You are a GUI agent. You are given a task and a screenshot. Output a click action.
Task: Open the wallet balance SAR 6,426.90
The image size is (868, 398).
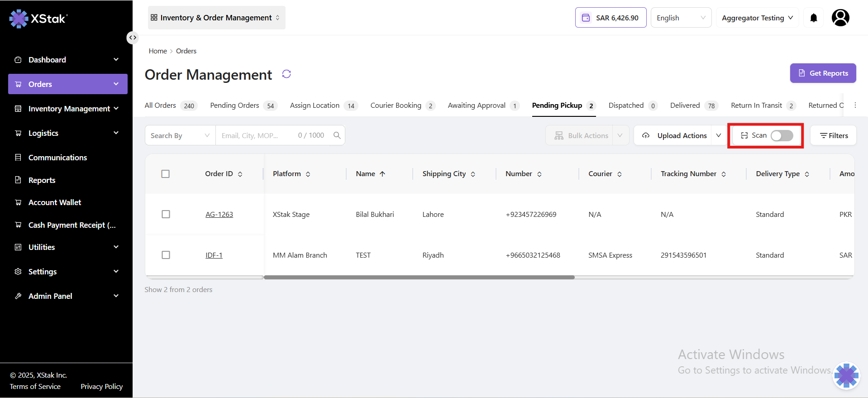(610, 18)
